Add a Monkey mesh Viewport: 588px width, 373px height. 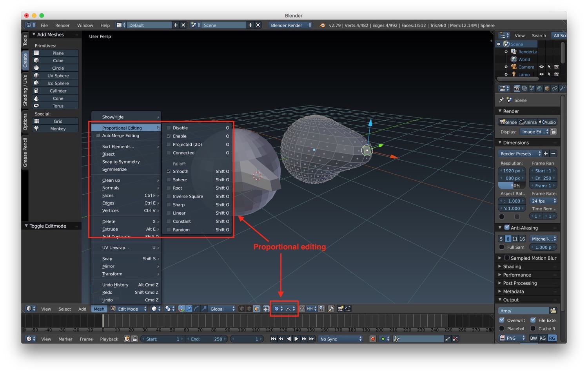coord(55,129)
